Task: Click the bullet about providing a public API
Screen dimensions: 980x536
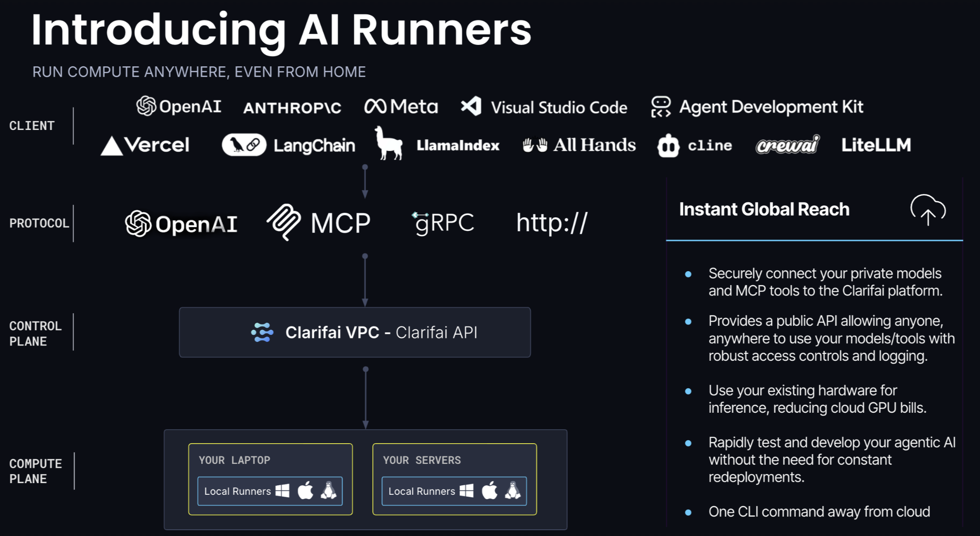Action: 832,338
